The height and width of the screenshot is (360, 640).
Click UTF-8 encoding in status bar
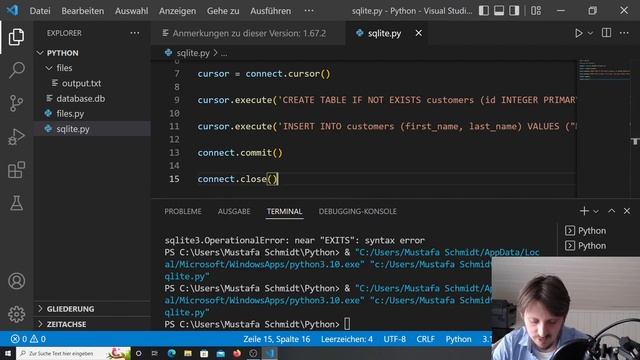pos(395,339)
